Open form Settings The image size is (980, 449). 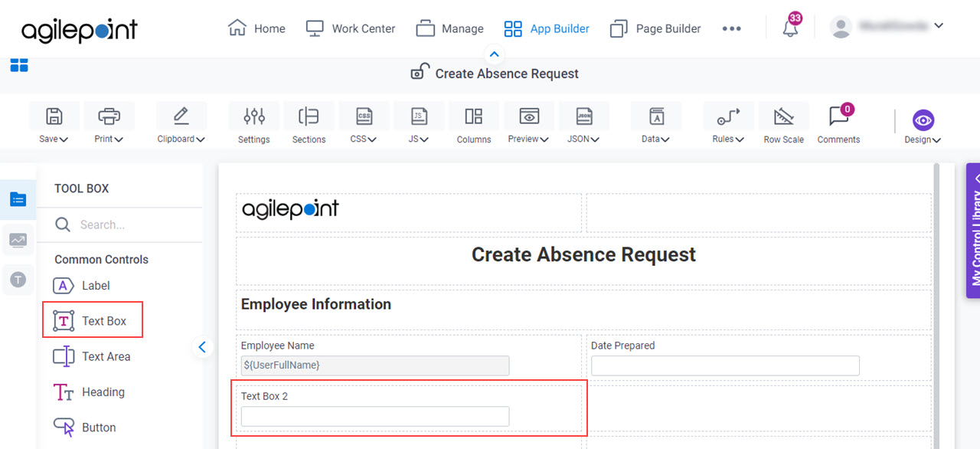253,124
